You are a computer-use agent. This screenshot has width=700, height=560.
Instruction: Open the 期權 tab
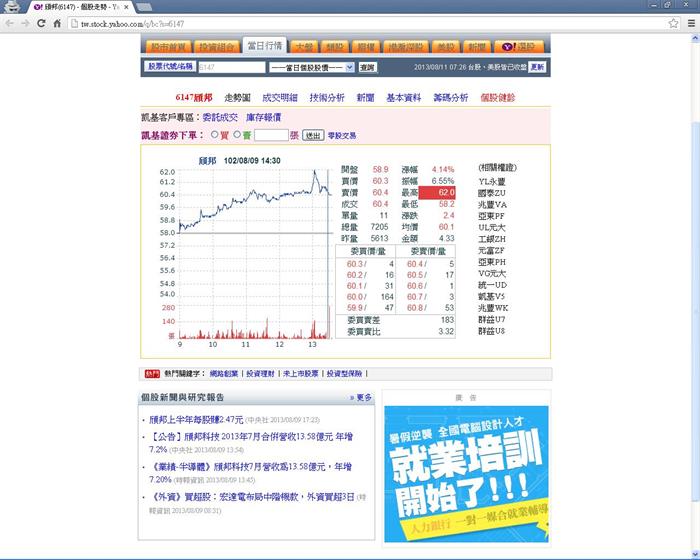coord(366,47)
